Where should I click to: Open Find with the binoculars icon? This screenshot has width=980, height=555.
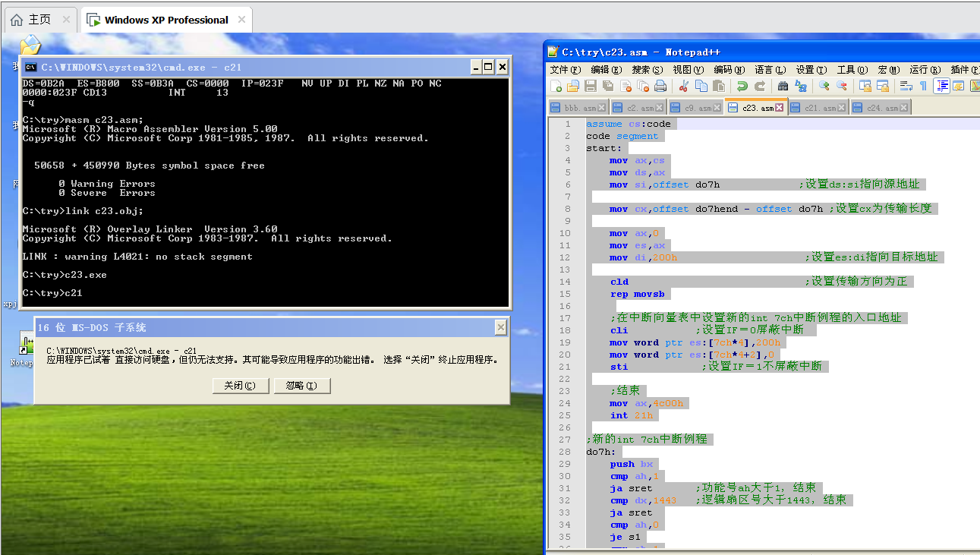[783, 86]
